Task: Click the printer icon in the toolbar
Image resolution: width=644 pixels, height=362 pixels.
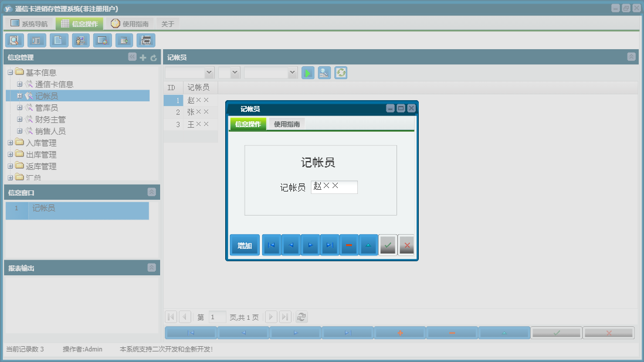Action: tap(146, 40)
